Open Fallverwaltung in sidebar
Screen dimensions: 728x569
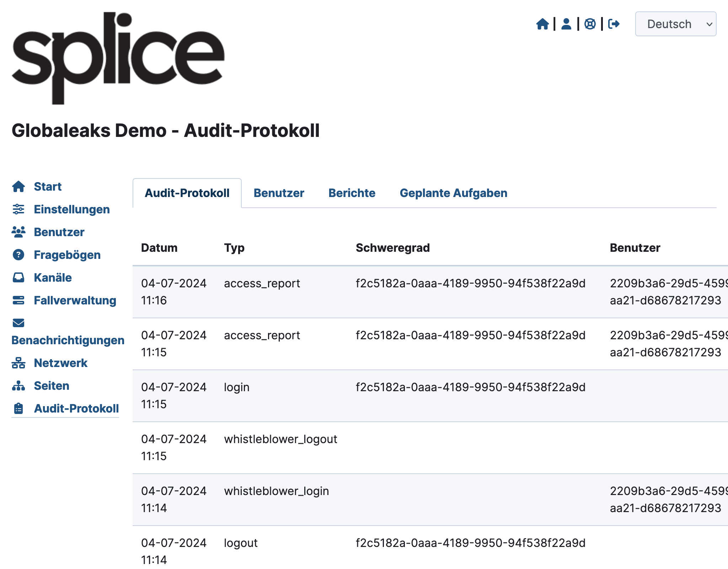click(x=75, y=300)
